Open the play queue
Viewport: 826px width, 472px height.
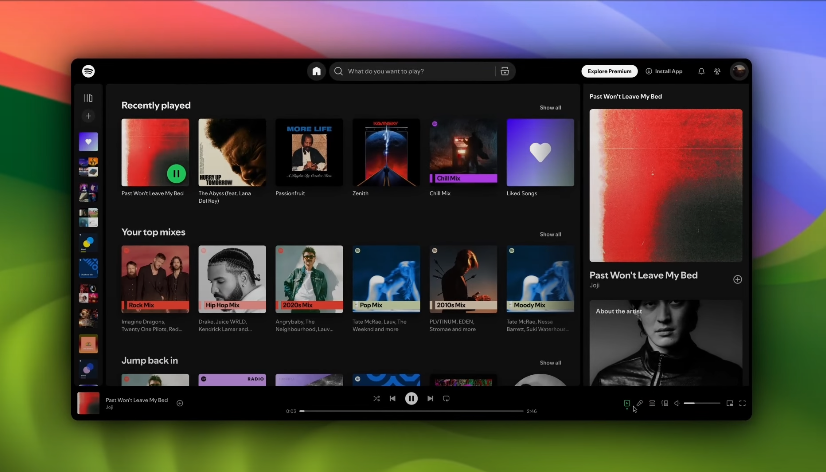652,403
